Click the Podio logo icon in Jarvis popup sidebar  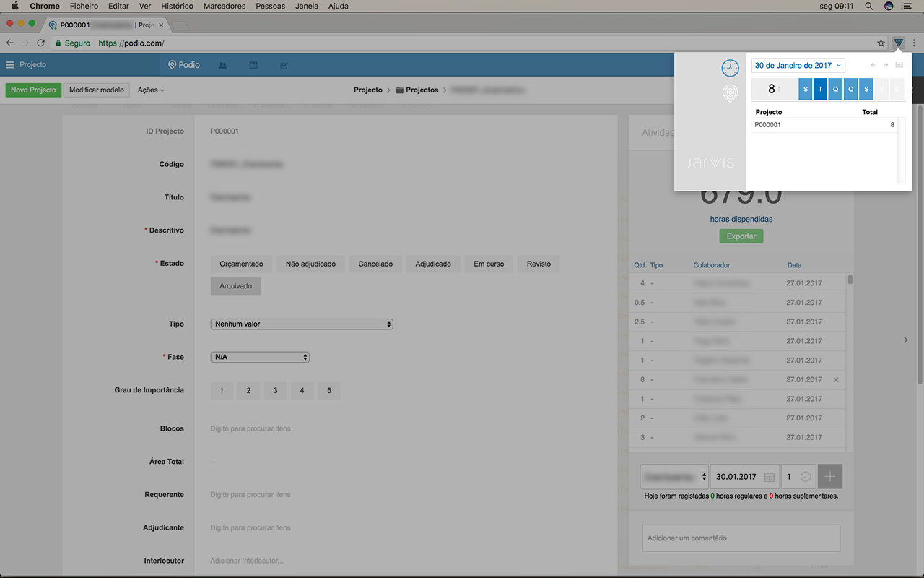click(x=731, y=93)
